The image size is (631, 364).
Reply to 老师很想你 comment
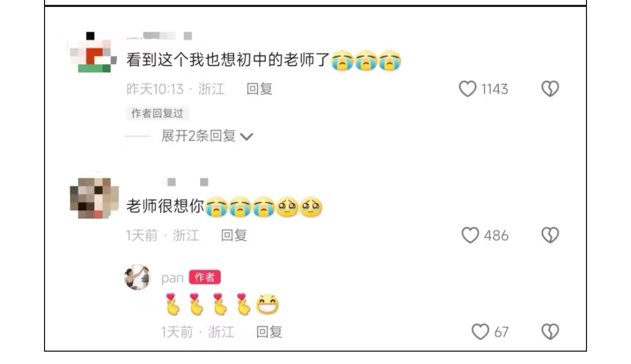(x=234, y=235)
